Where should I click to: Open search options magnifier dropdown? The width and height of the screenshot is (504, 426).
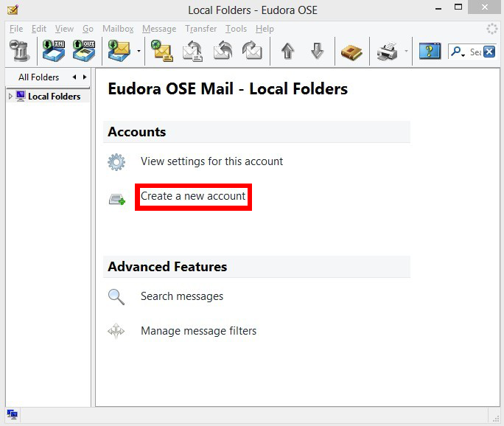click(458, 52)
